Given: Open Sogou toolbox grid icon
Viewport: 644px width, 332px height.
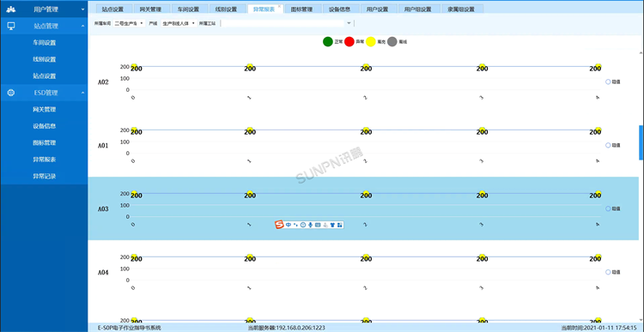Looking at the screenshot, I should pyautogui.click(x=340, y=225).
